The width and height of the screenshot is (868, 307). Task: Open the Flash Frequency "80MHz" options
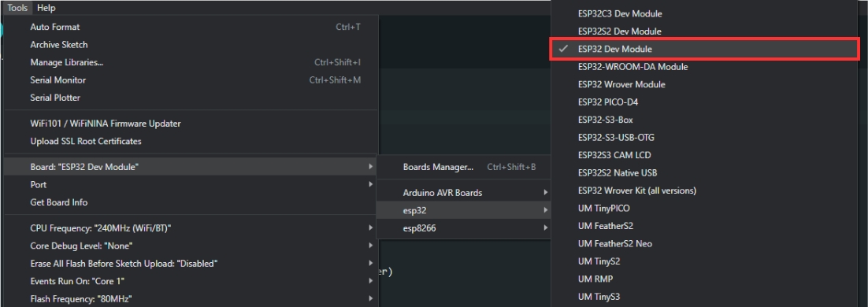[191, 298]
